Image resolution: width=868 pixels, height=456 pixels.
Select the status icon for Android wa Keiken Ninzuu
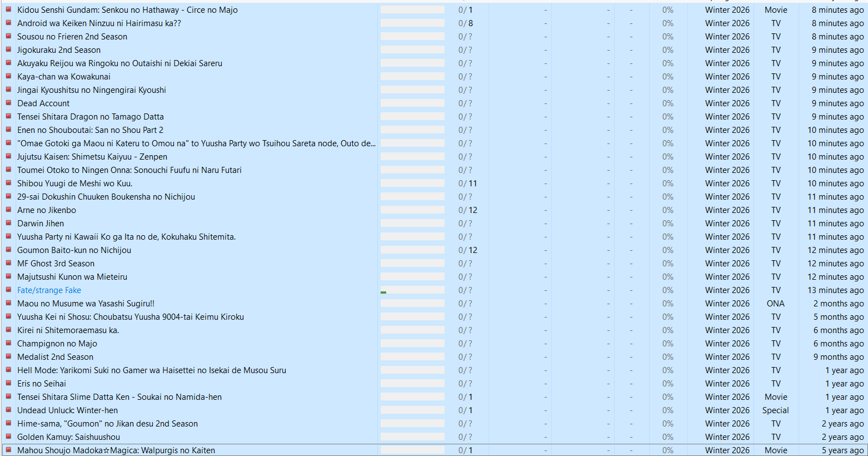tap(8, 23)
